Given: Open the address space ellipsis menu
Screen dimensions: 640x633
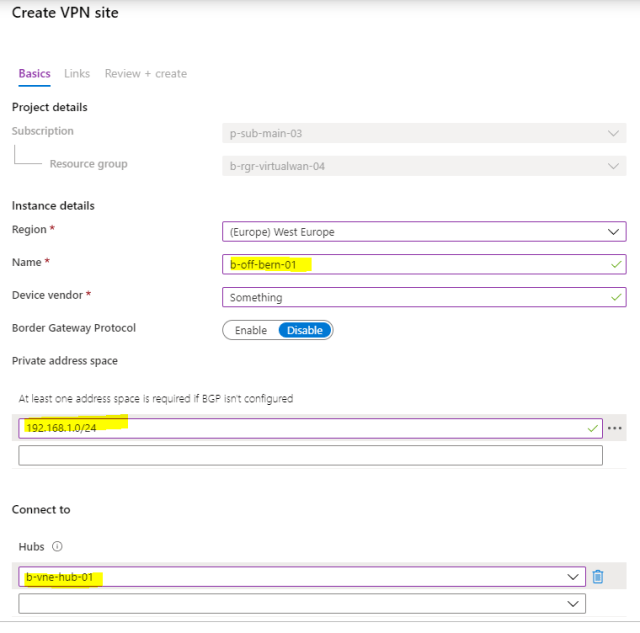Looking at the screenshot, I should point(615,429).
